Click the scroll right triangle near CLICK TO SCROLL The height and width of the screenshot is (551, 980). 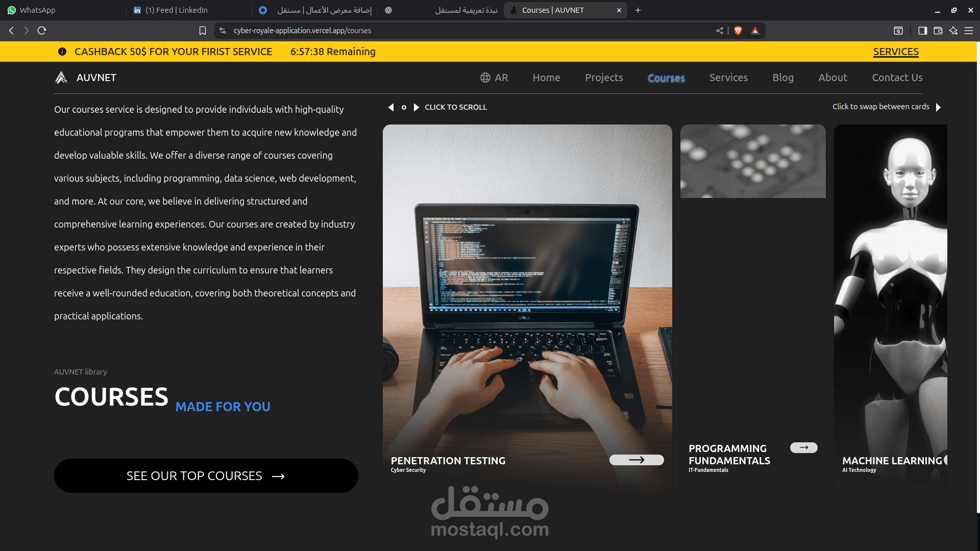point(416,107)
